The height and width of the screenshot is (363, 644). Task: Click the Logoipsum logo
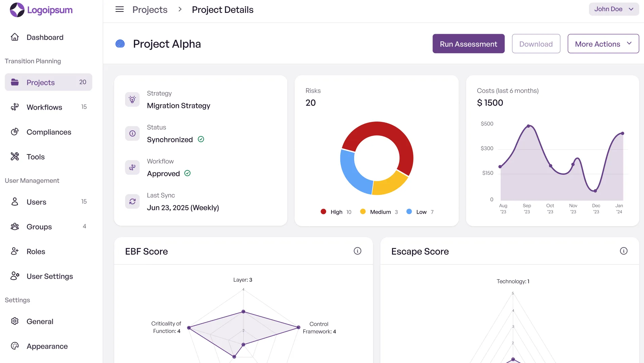click(41, 10)
